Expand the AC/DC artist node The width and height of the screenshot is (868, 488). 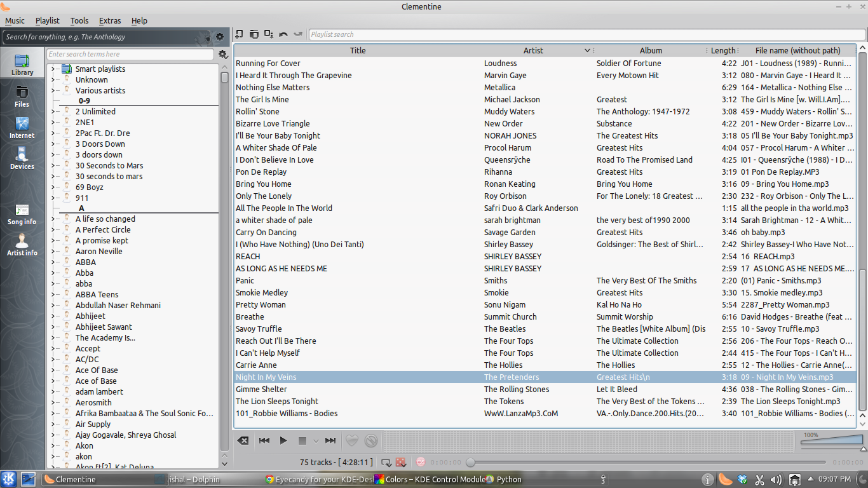(x=53, y=359)
